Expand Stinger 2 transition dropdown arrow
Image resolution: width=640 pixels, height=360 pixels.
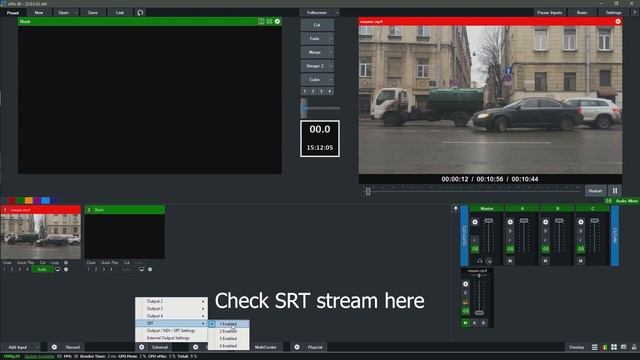(331, 66)
